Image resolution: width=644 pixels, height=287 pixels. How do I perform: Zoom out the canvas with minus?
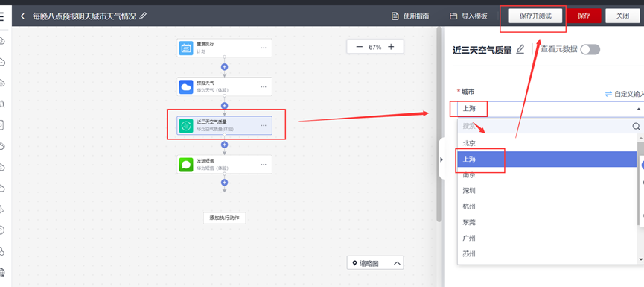pyautogui.click(x=359, y=47)
